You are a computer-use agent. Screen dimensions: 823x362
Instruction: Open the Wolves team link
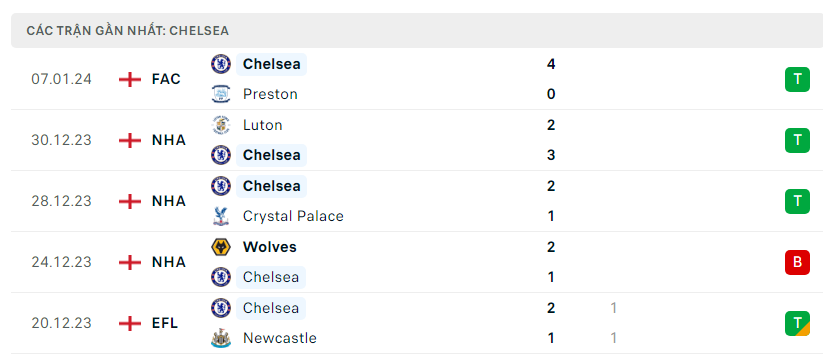click(270, 247)
